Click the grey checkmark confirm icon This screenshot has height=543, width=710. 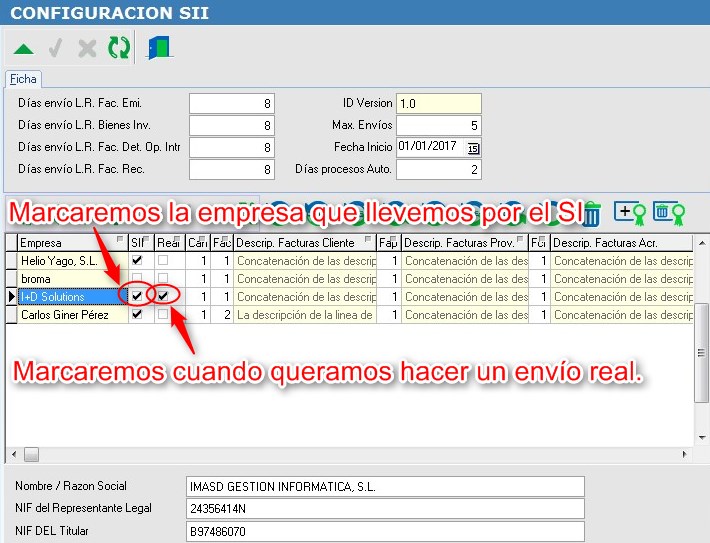pyautogui.click(x=56, y=48)
